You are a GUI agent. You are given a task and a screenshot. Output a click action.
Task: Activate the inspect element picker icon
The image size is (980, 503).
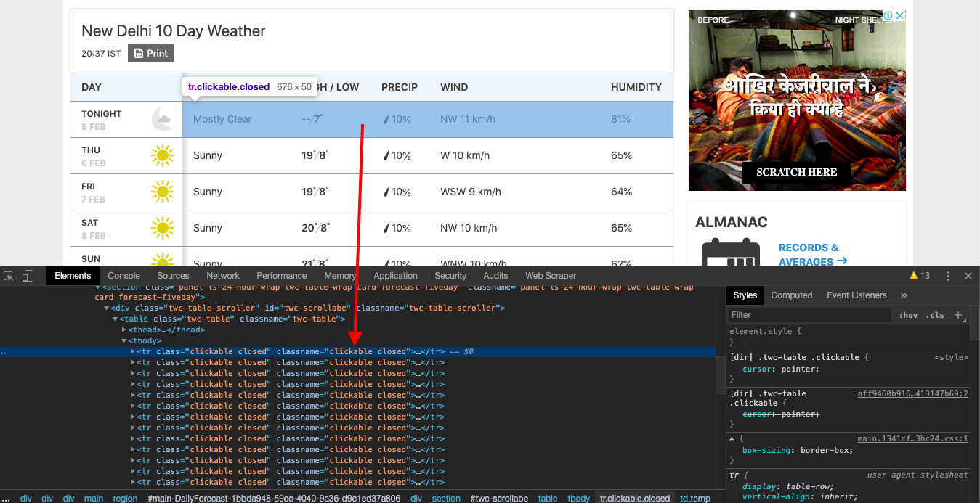[9, 276]
